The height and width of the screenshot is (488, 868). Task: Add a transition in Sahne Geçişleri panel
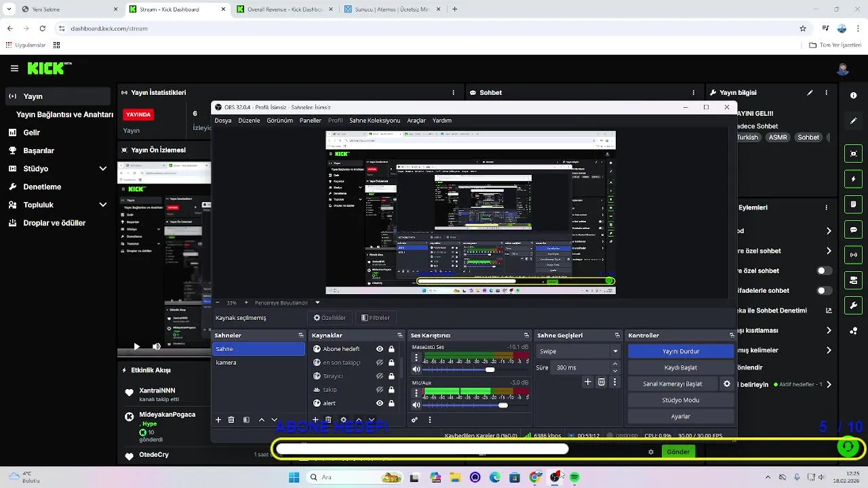588,382
